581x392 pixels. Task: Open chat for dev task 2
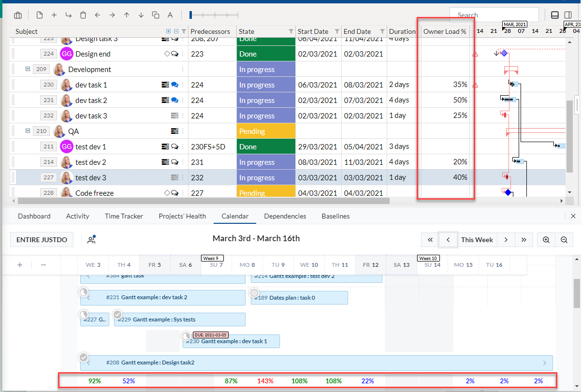pos(174,100)
